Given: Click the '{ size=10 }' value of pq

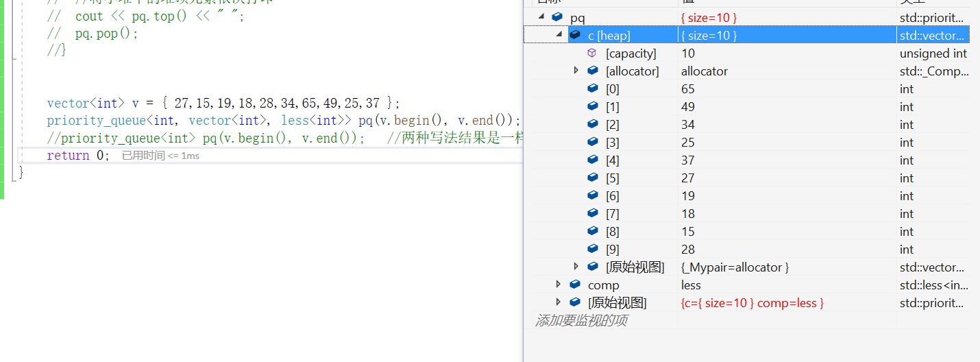Looking at the screenshot, I should point(709,18).
